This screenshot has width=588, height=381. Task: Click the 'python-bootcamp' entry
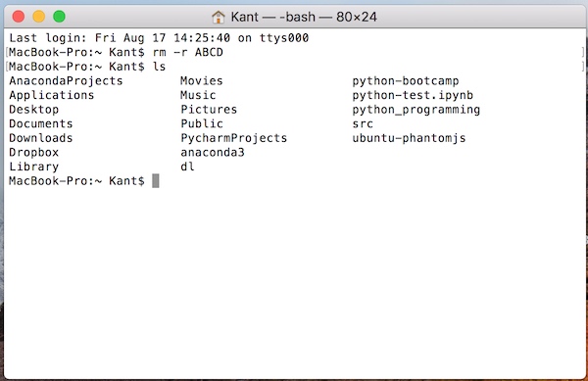tap(406, 81)
